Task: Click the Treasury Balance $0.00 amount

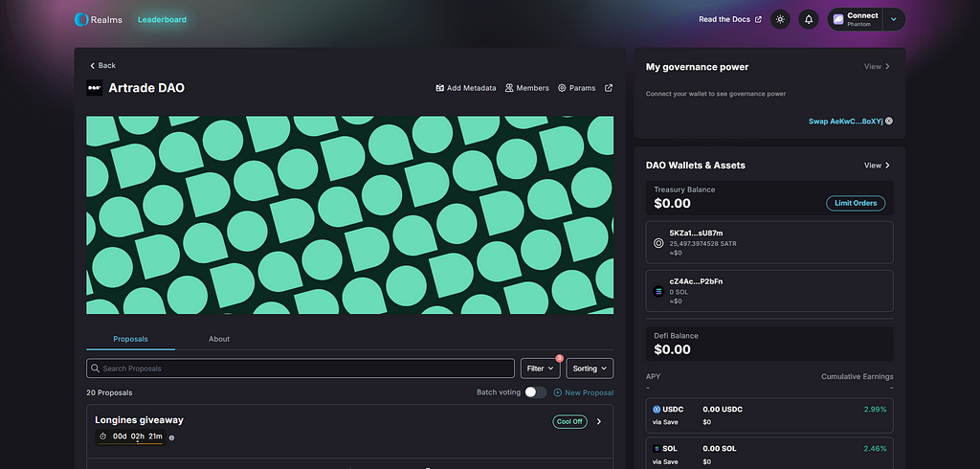Action: [672, 203]
